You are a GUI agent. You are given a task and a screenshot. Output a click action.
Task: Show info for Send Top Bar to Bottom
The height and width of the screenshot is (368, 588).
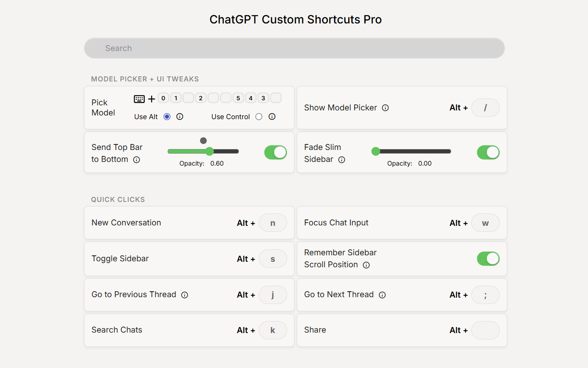click(136, 160)
